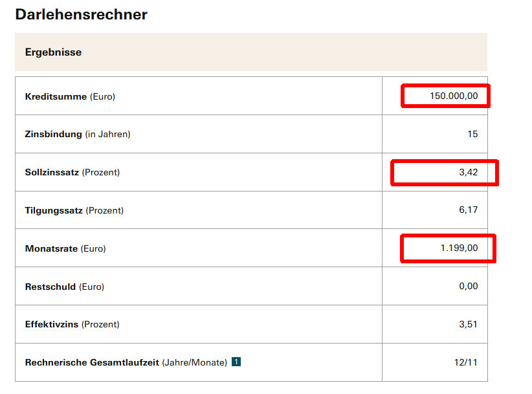532x394 pixels.
Task: Click the Zinsbindung value 15
Action: (x=472, y=134)
